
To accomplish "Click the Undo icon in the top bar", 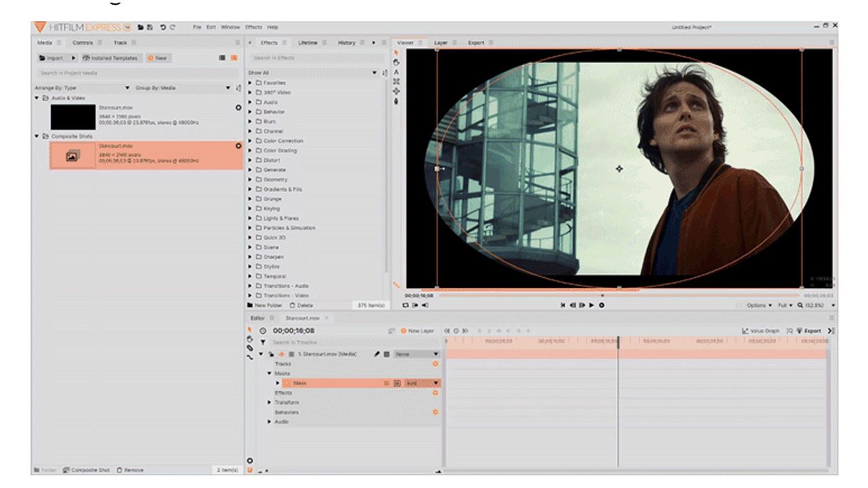I will [x=163, y=27].
